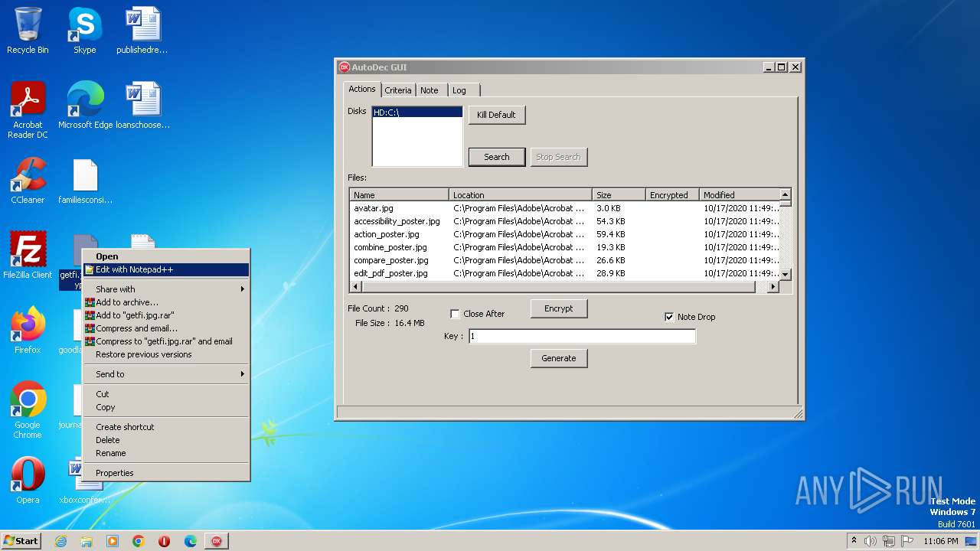Sort files by Size column header

(619, 195)
